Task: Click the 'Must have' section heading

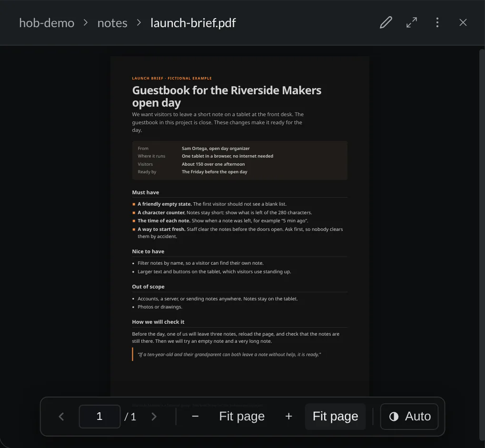Action: pos(145,192)
